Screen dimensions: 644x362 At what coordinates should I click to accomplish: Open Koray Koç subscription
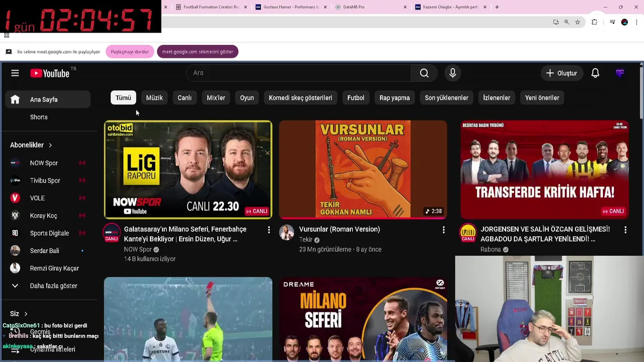tap(49, 216)
